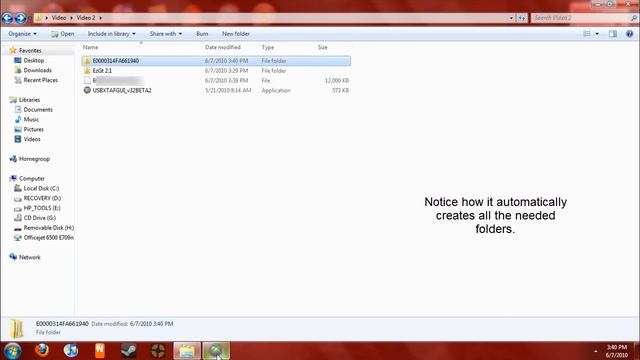Go back with the Back arrow button
640x360 pixels.
click(7, 18)
